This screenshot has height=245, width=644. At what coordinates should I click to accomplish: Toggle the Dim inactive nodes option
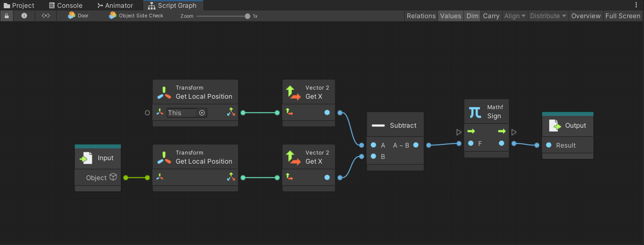point(472,16)
